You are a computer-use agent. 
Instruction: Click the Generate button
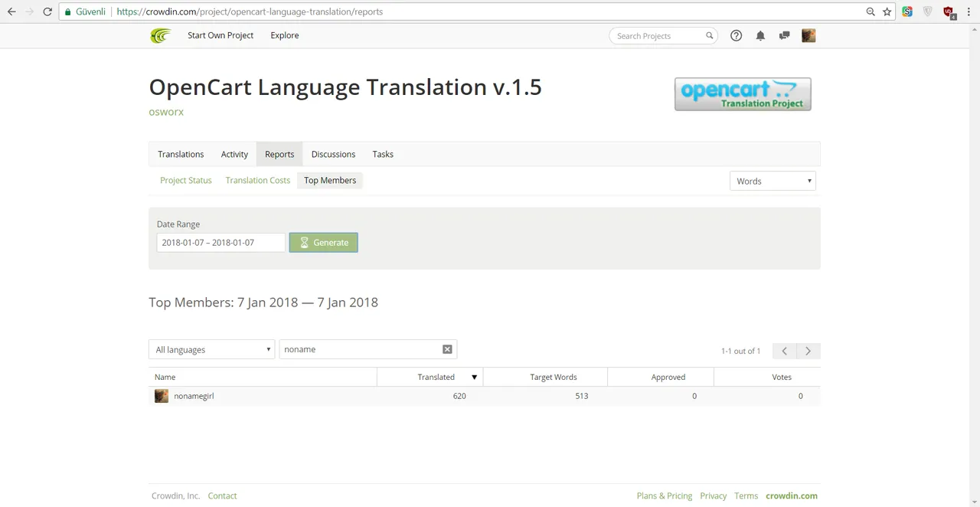[x=323, y=242]
